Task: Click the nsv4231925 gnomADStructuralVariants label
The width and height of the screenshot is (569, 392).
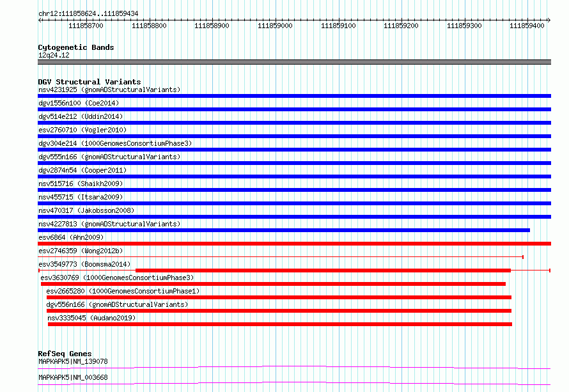Action: 109,90
